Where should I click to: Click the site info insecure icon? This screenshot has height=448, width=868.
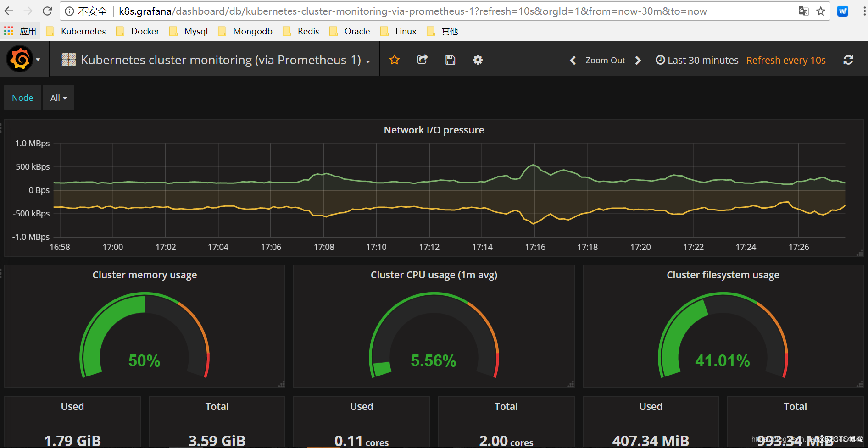(x=69, y=11)
